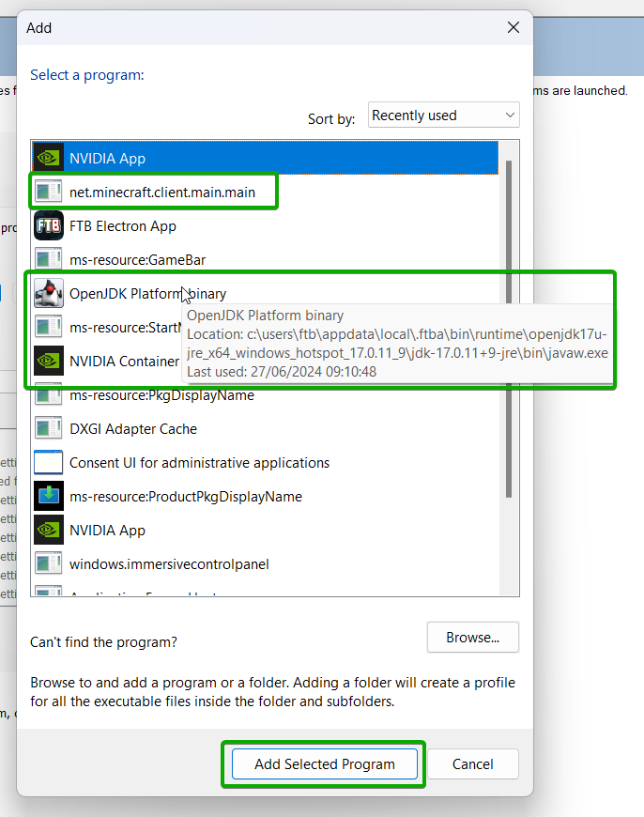Image resolution: width=644 pixels, height=817 pixels.
Task: Click the DXGI Adapter Cache icon
Action: pos(48,429)
